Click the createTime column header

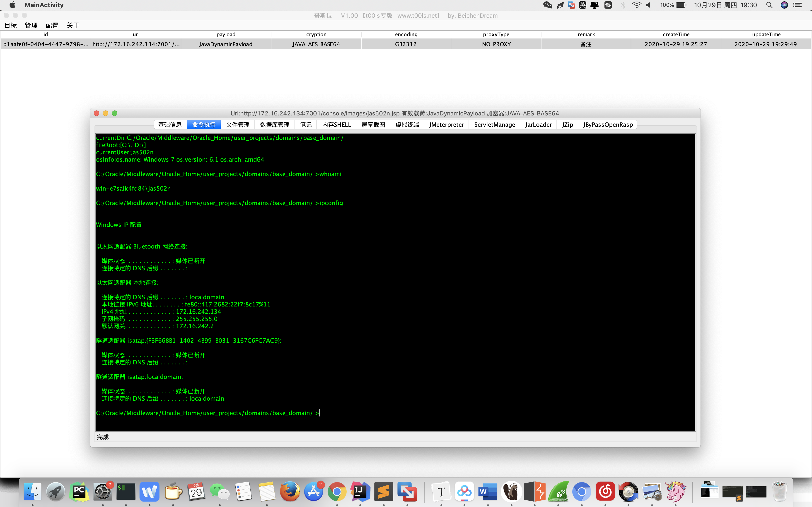676,35
